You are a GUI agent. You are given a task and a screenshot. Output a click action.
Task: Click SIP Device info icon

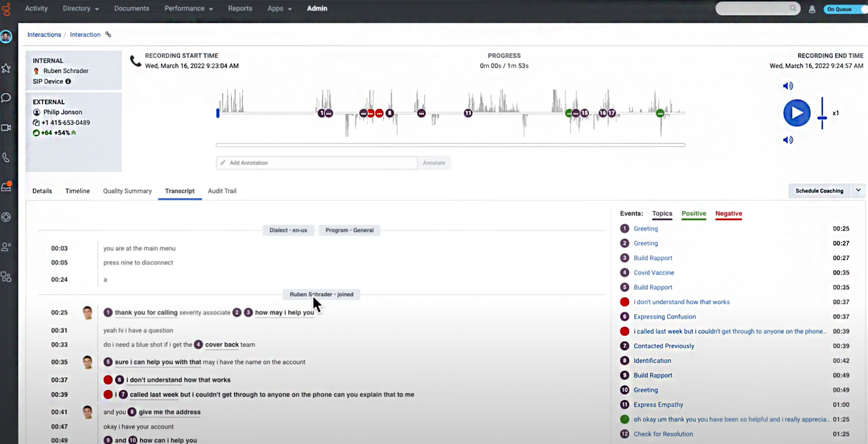click(x=68, y=81)
